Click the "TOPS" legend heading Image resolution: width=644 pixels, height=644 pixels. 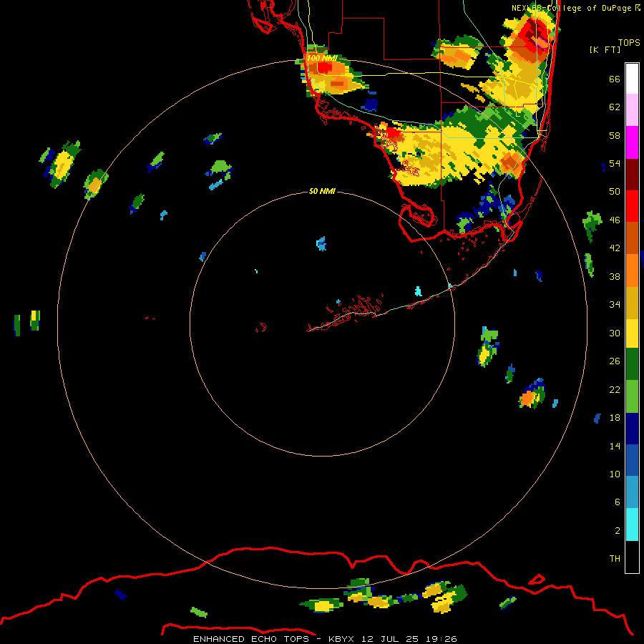coord(629,43)
